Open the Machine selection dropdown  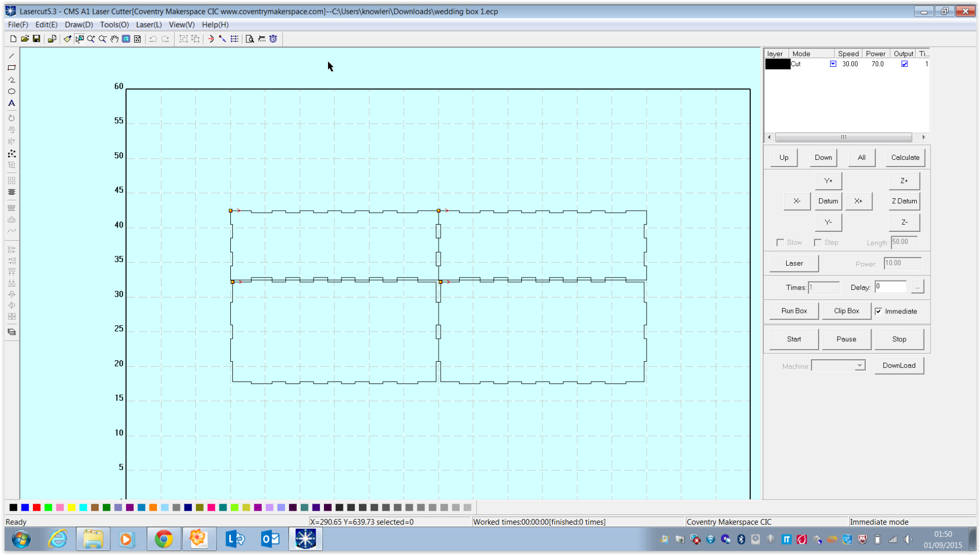(x=859, y=365)
